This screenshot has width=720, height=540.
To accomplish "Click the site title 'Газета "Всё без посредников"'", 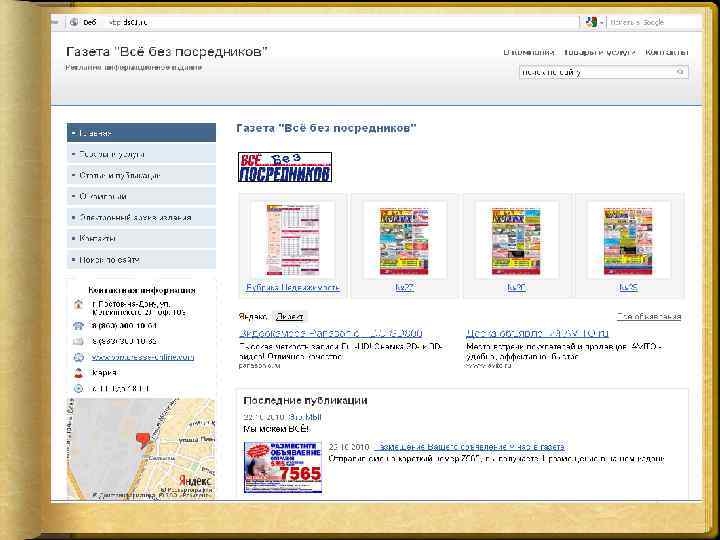I will coord(167,51).
